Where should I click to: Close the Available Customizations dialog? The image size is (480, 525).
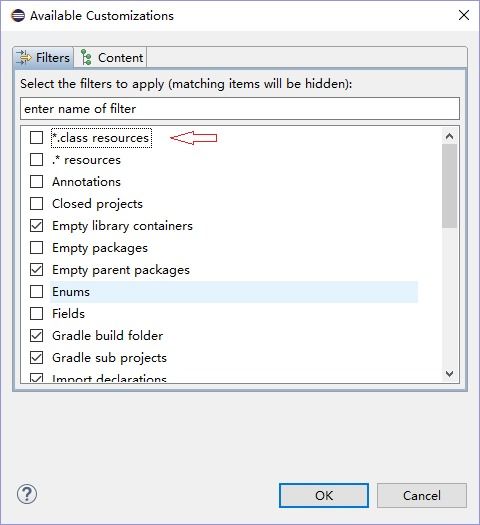[x=464, y=15]
